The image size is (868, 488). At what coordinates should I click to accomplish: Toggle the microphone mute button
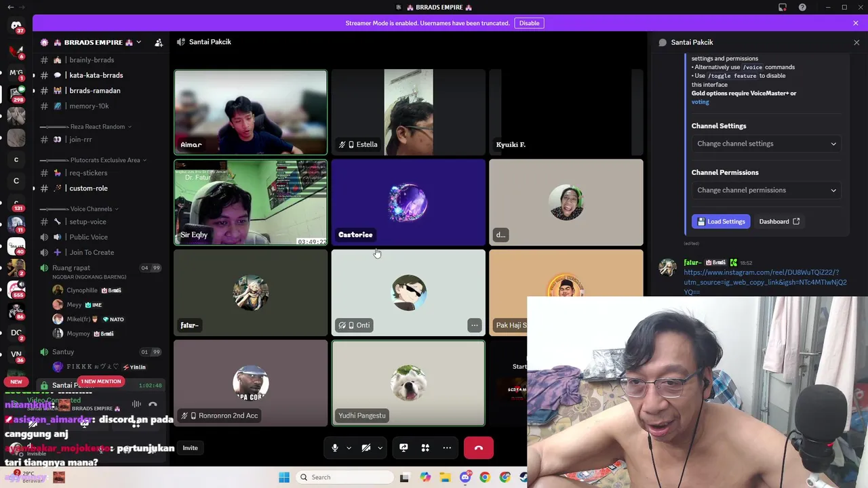[334, 448]
